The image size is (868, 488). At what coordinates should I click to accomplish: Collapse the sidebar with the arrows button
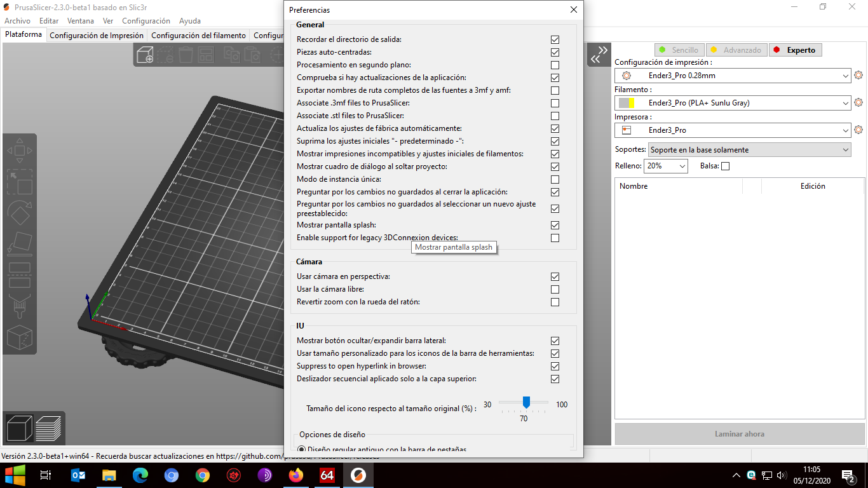598,55
